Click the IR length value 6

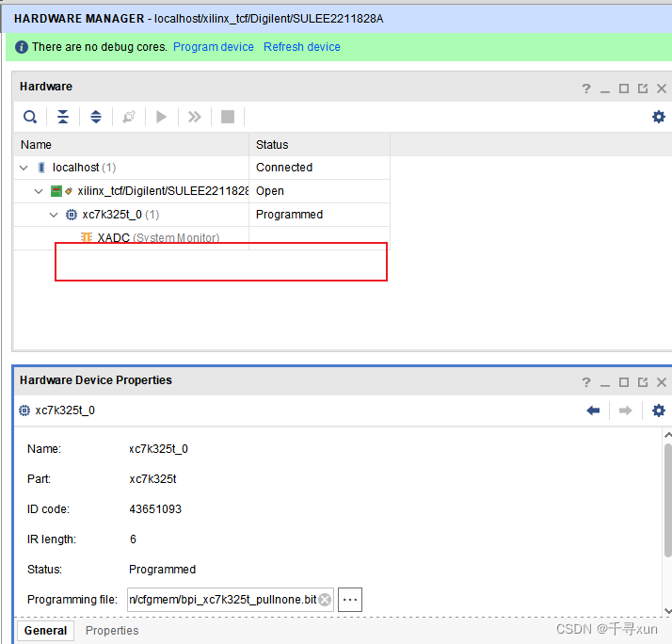(133, 539)
